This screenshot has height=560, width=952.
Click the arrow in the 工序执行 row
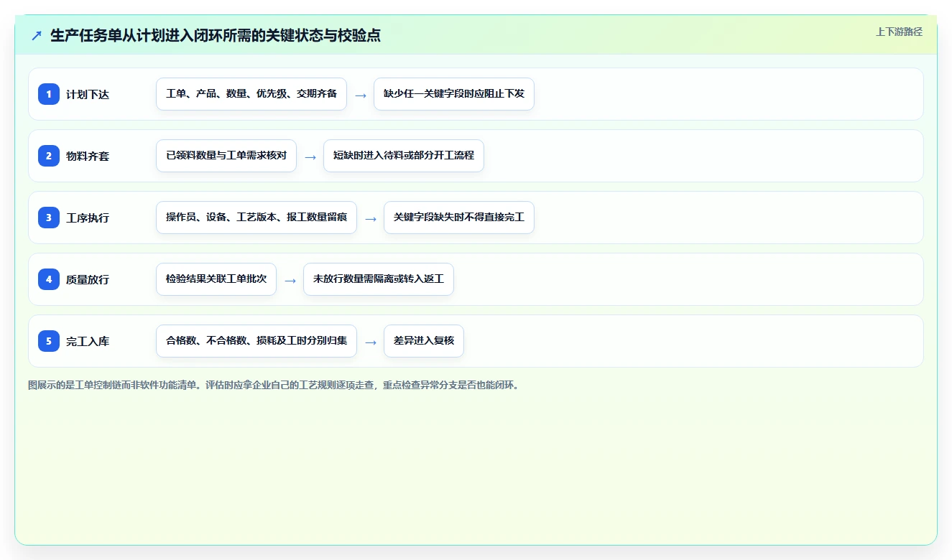point(371,218)
